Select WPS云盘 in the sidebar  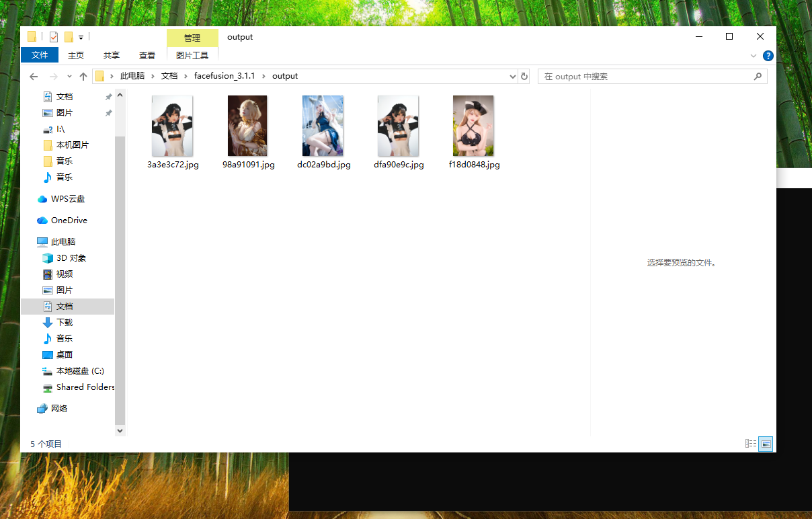67,199
